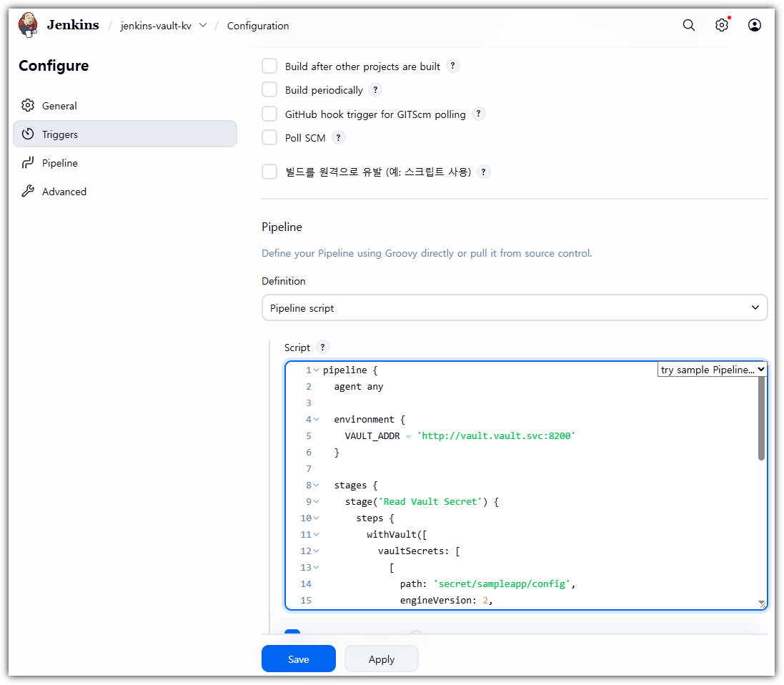Collapse code fold at line 4 environment
The image size is (784, 685).
pos(316,419)
